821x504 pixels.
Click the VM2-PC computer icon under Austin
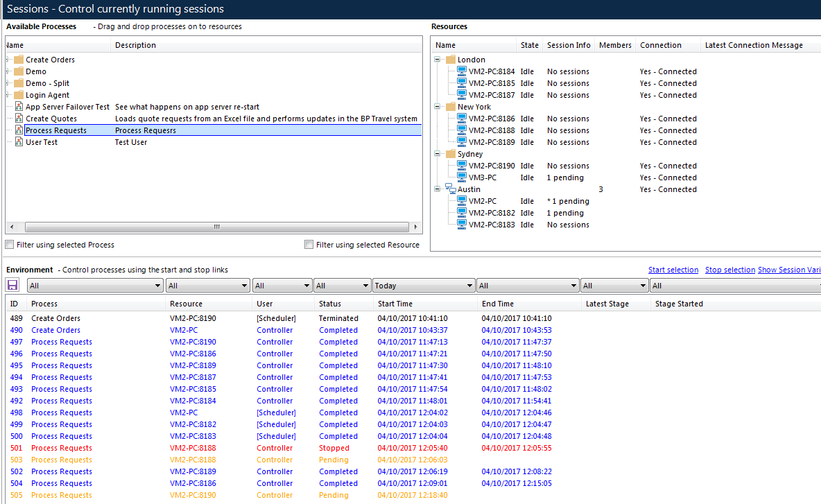pyautogui.click(x=462, y=200)
